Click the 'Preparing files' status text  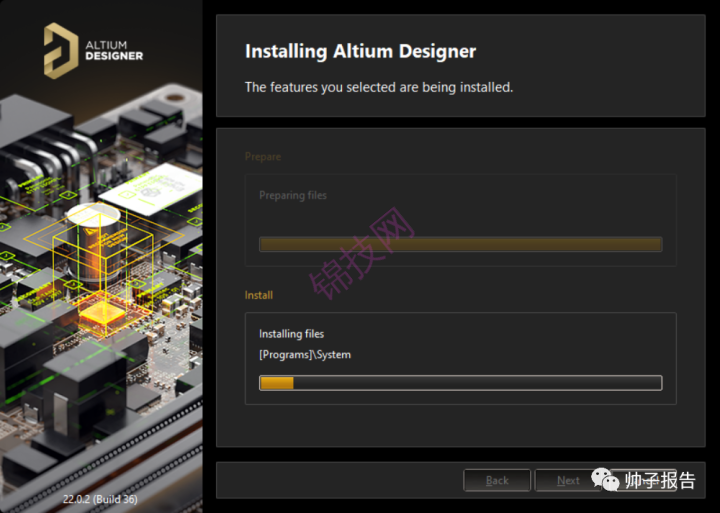pos(293,195)
